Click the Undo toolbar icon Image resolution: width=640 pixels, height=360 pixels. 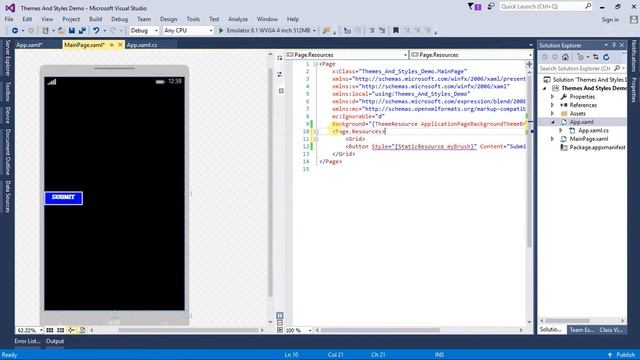pos(96,31)
